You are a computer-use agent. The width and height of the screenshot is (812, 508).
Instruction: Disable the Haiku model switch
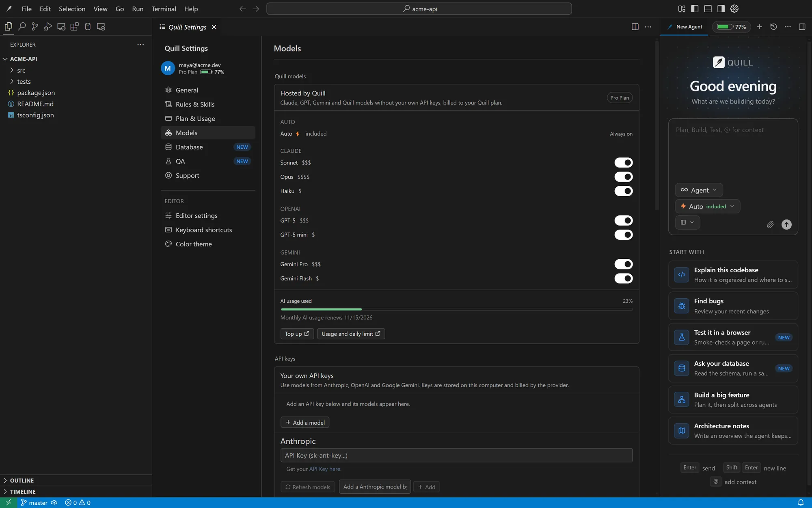click(623, 191)
